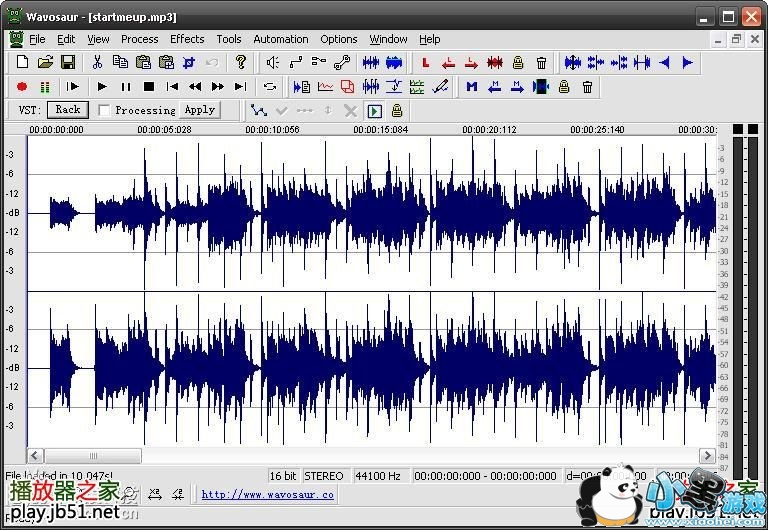Toggle loop playback mode icon
Screen dimensions: 768x530
point(269,87)
